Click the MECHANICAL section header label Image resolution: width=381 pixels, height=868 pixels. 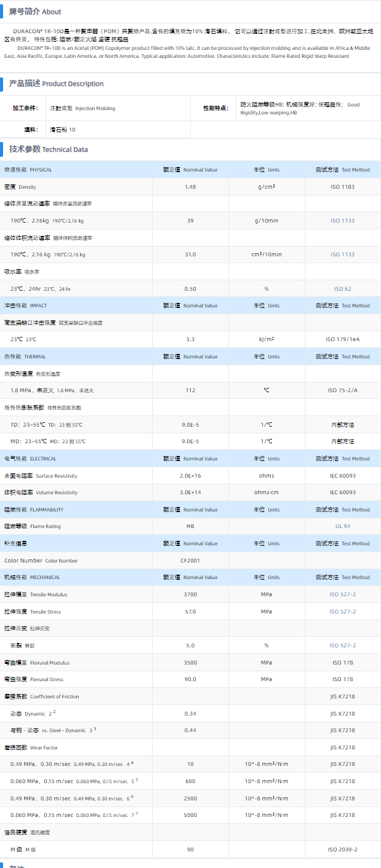[x=33, y=577]
